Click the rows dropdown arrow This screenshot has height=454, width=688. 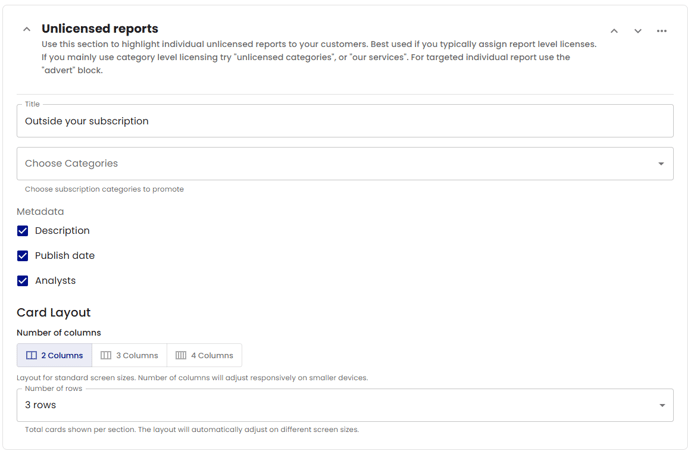[662, 405]
